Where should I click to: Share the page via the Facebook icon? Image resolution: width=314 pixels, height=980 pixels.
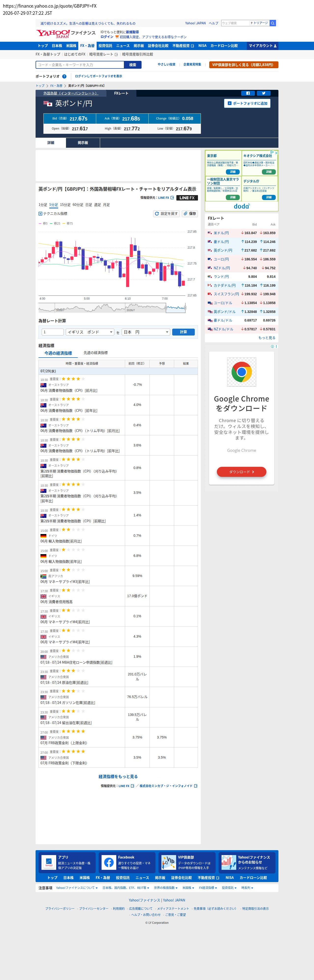248,93
